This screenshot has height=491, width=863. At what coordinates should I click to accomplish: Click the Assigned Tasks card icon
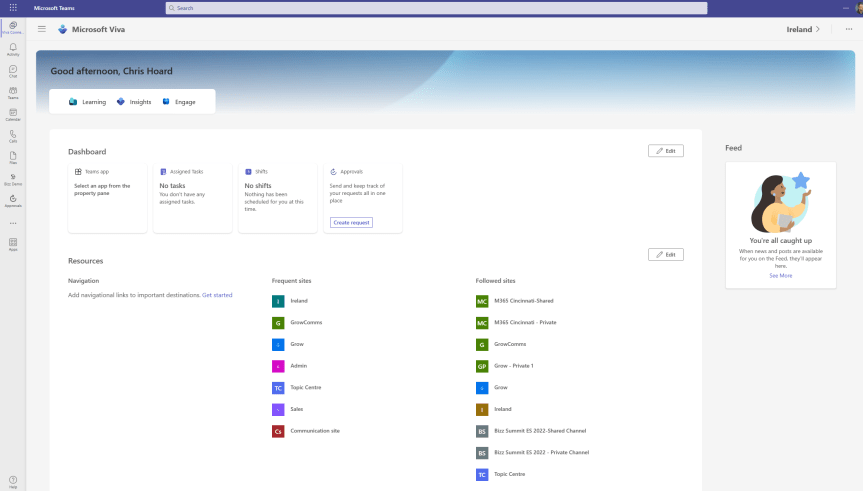point(163,172)
